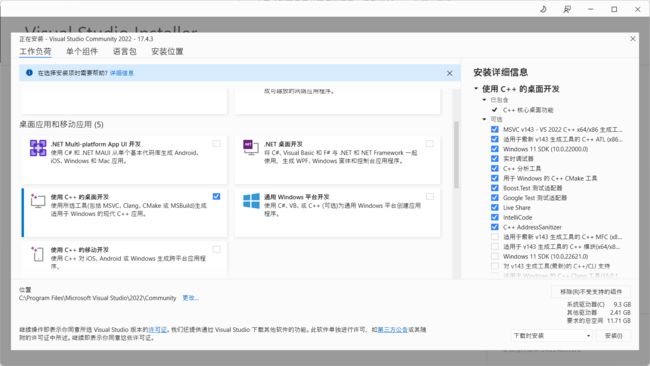Click the 通用 Windows 平台开发 Windows logo icon

tap(251, 201)
